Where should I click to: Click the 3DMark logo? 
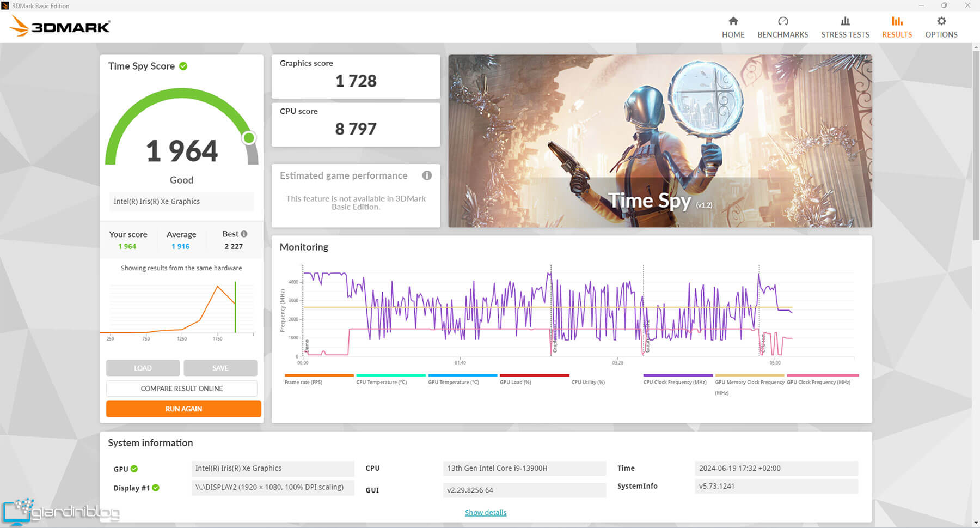[x=60, y=26]
